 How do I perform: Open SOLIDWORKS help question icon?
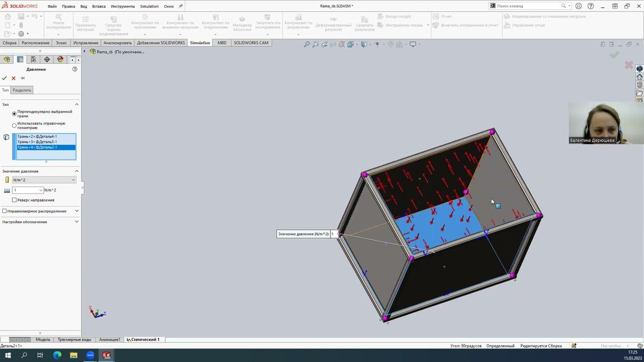[x=591, y=6]
